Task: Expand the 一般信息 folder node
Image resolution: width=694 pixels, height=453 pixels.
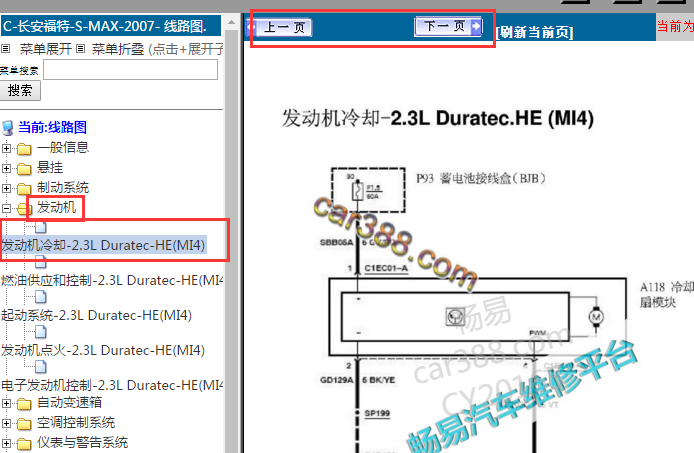Action: (x=6, y=148)
